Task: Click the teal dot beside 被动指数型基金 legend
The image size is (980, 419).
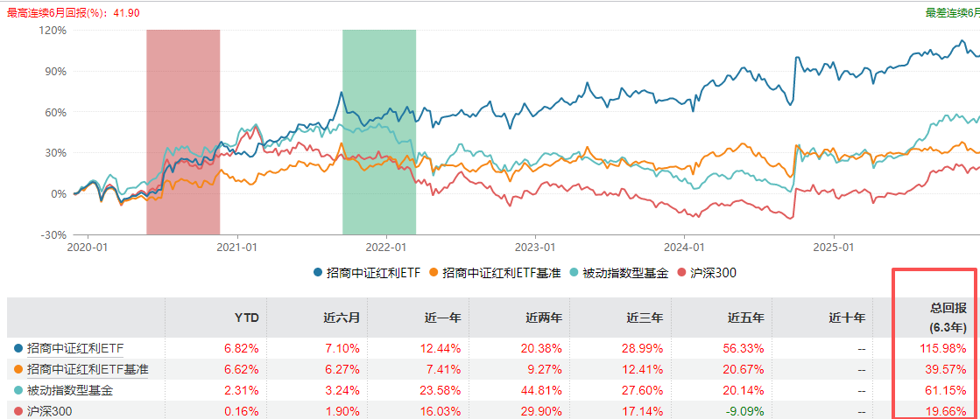Action: tap(575, 273)
